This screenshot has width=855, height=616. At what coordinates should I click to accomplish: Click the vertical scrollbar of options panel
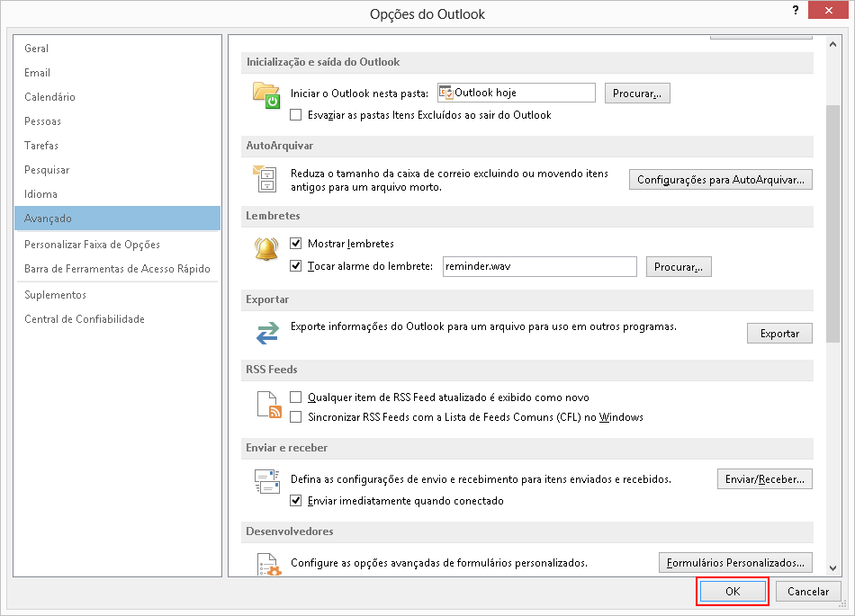coord(833,225)
